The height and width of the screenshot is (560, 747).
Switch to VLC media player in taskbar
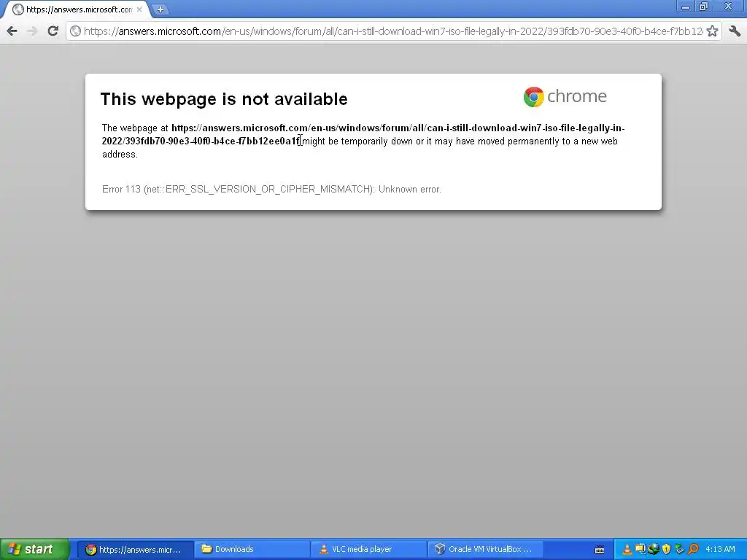[368, 550]
